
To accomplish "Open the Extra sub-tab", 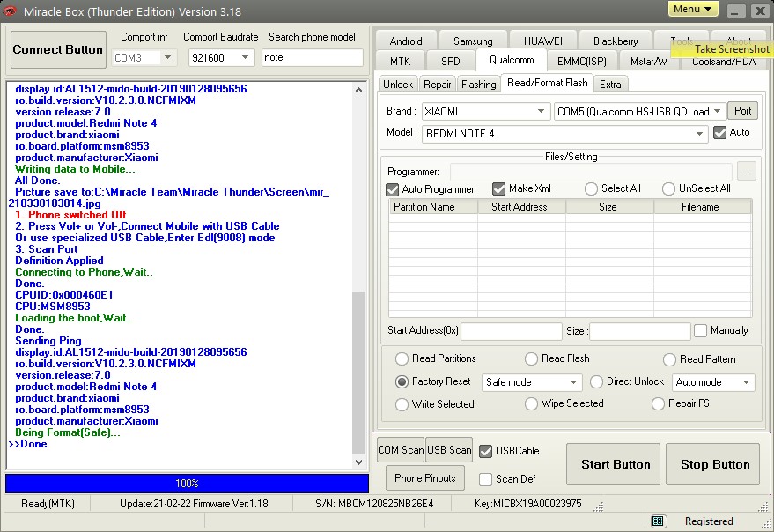I will 610,85.
